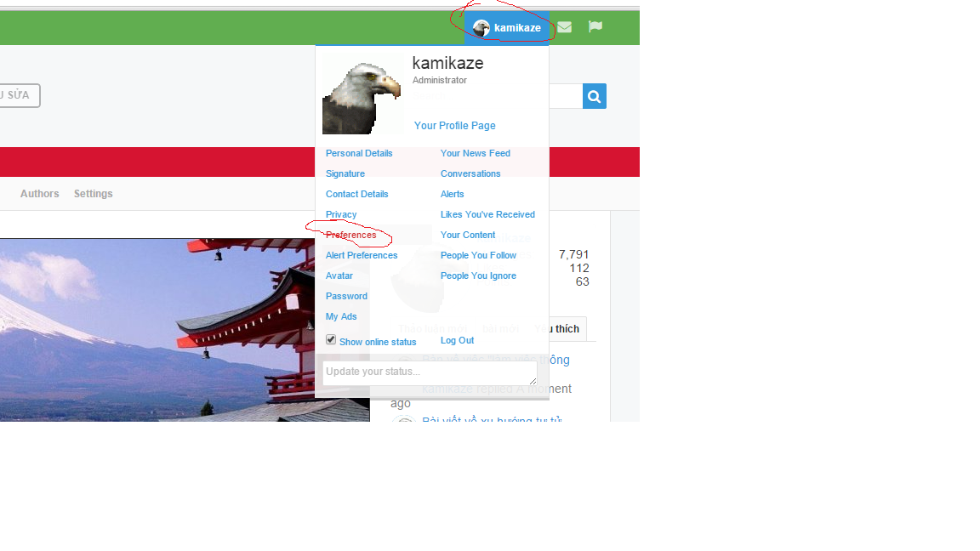Open Your Profile Page link
980x551 pixels.
(454, 126)
